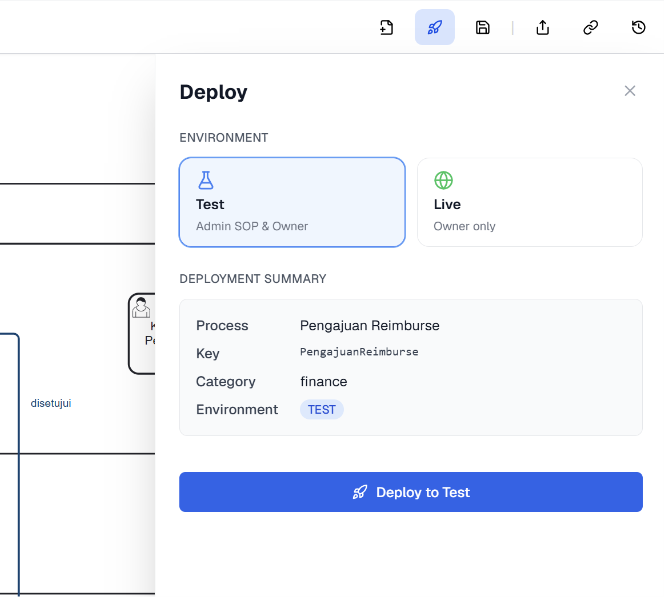Viewport: 664px width, 597px height.
Task: Click the Process field label
Action: coord(222,326)
